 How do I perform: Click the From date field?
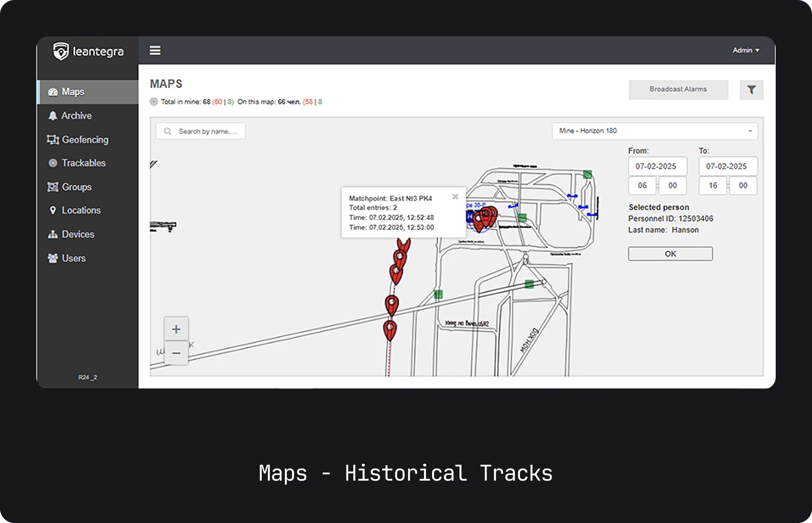(x=657, y=166)
